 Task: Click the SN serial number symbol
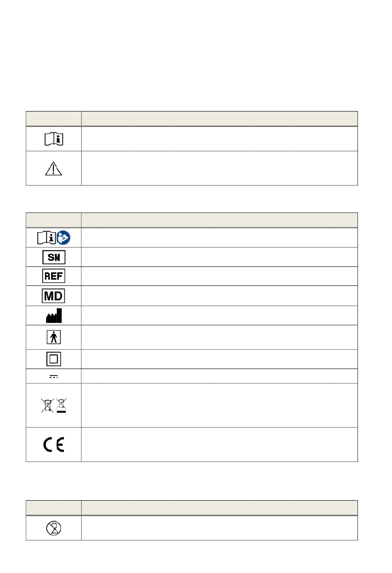click(54, 257)
